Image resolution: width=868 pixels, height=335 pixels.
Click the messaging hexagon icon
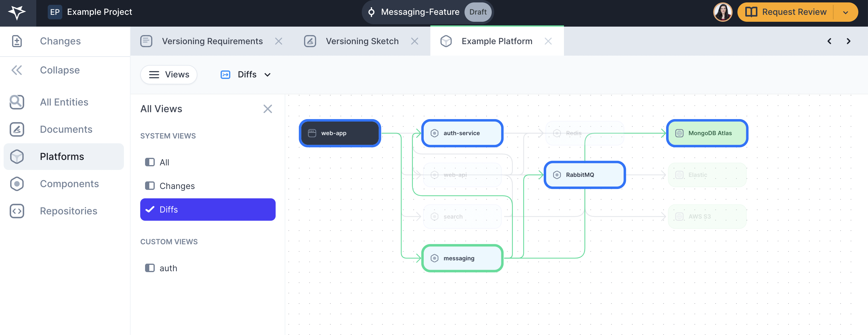click(435, 259)
